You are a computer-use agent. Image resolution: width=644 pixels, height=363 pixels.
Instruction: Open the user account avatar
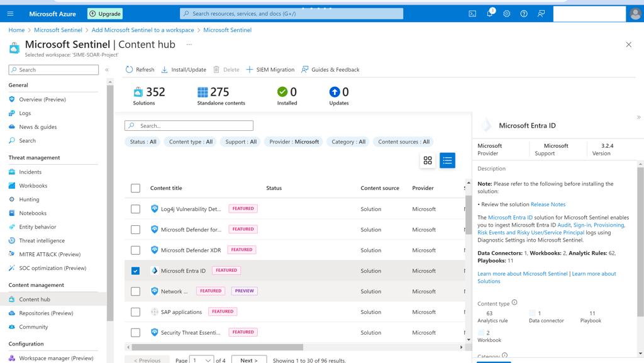point(635,14)
